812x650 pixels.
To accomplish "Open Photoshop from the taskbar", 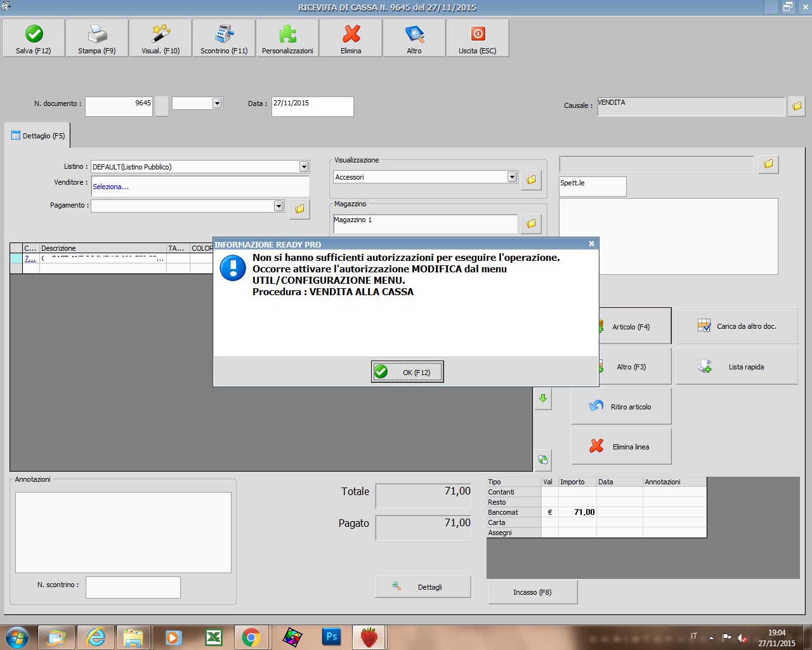I will pyautogui.click(x=331, y=637).
